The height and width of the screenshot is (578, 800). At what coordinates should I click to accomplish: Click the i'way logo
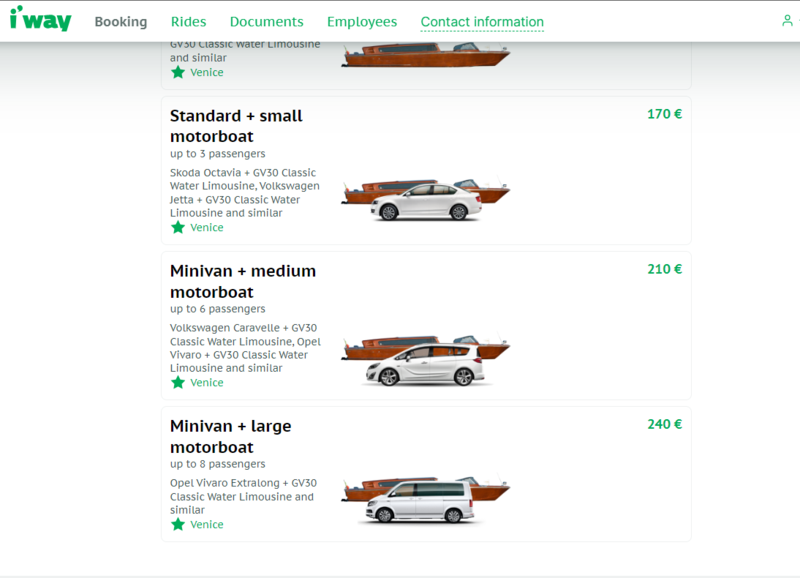coord(40,19)
